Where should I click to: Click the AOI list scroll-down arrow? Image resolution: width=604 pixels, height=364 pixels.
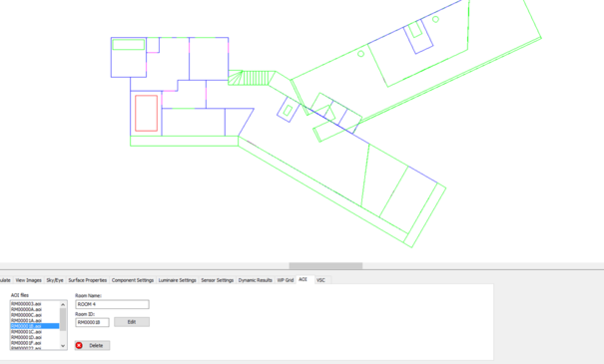[63, 346]
